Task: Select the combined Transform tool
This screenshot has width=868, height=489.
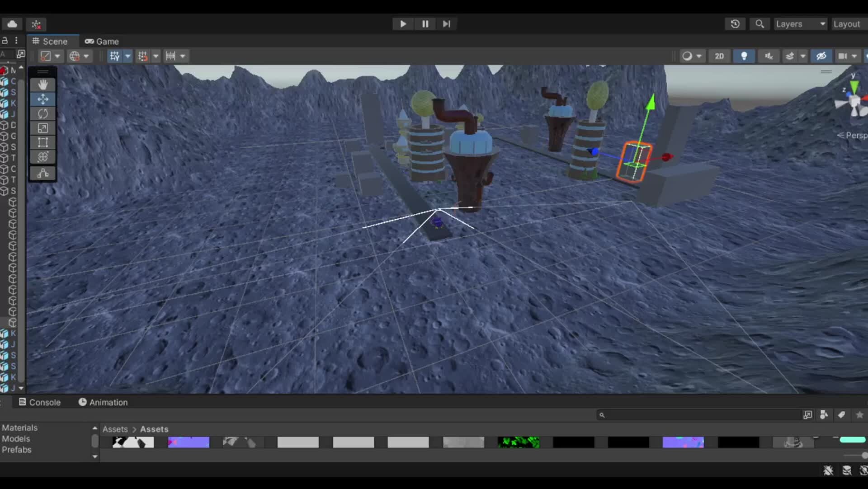Action: tap(43, 157)
